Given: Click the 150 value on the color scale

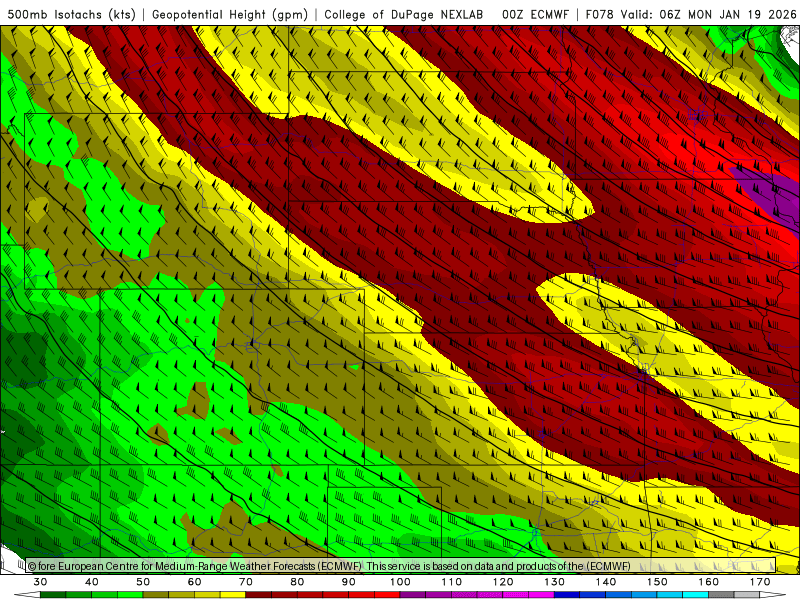Looking at the screenshot, I should tap(657, 582).
